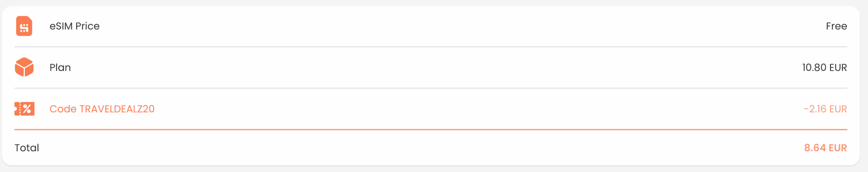
Task: Click the orange eSIM card icon
Action: 24,26
